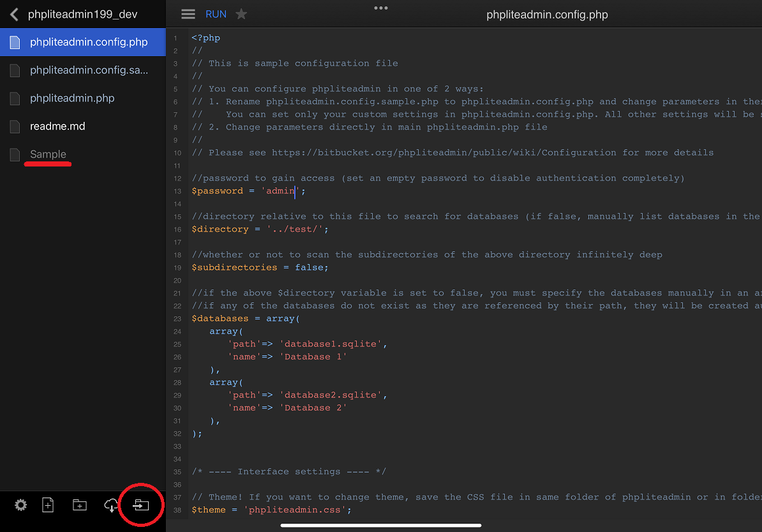This screenshot has height=532, width=762.
Task: Click the $subdirectories variable on line 19
Action: (x=234, y=268)
